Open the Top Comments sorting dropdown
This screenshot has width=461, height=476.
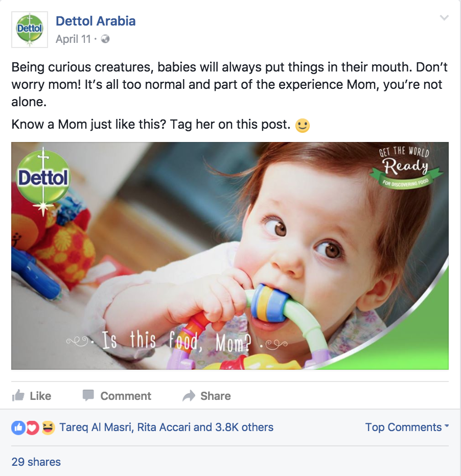[x=407, y=427]
